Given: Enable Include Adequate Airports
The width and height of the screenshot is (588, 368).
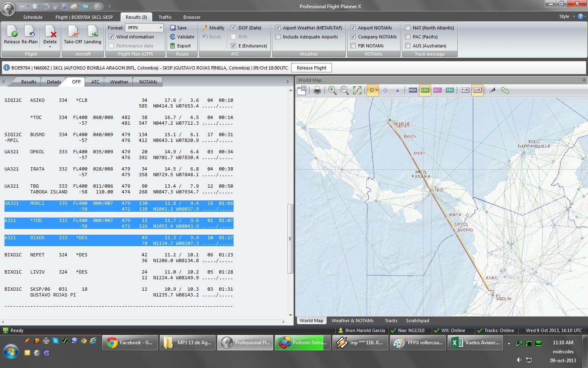Looking at the screenshot, I should click(x=278, y=37).
